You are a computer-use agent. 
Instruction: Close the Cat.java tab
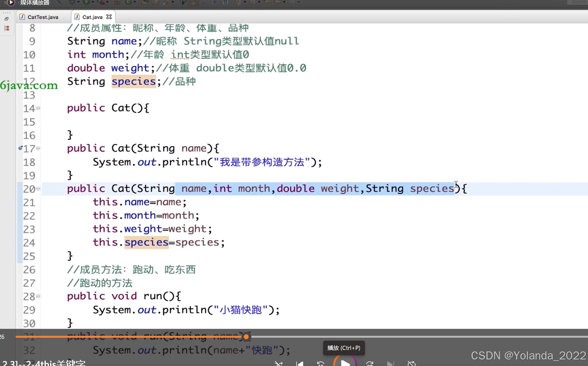[x=109, y=17]
